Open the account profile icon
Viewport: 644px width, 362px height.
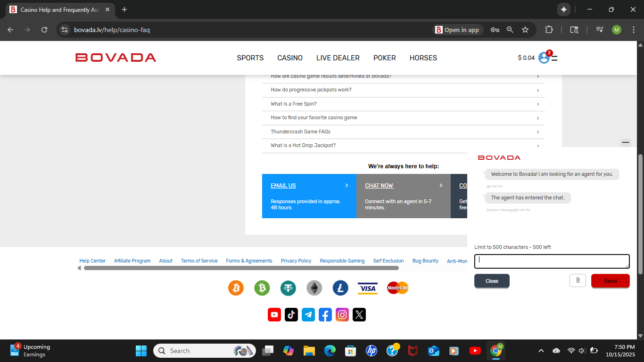(x=544, y=58)
